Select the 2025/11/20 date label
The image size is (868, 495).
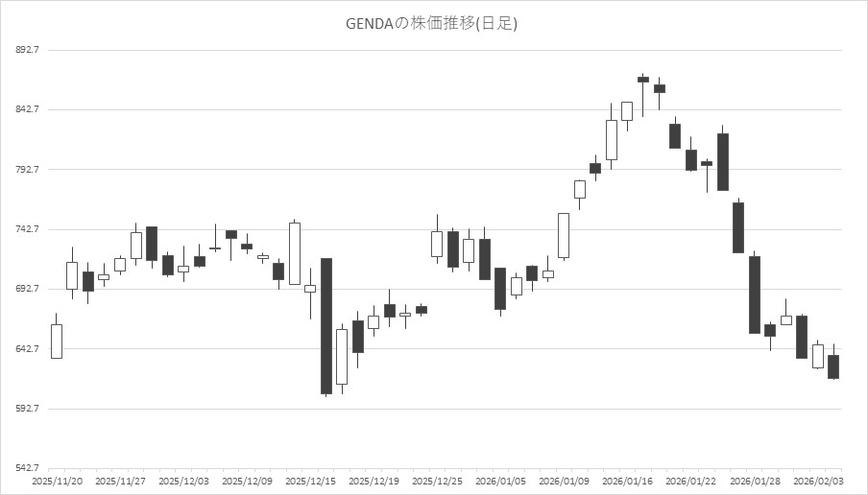pos(57,480)
